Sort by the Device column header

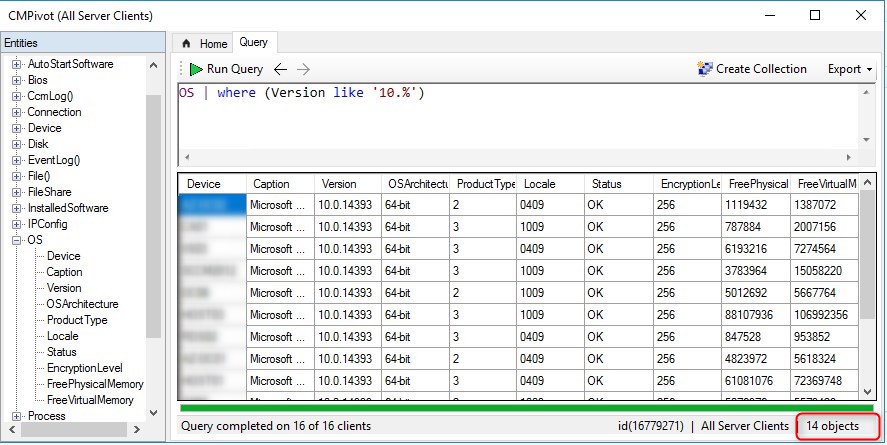(212, 184)
